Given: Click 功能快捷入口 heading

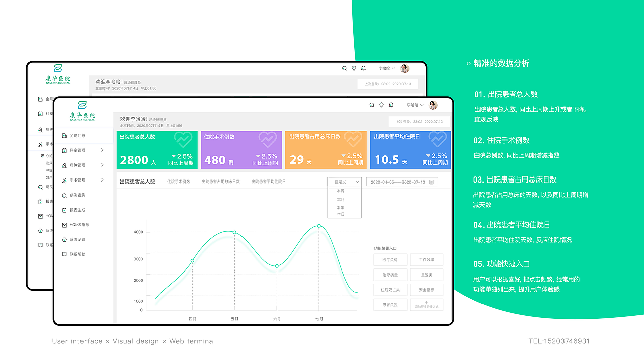Looking at the screenshot, I should [x=385, y=248].
